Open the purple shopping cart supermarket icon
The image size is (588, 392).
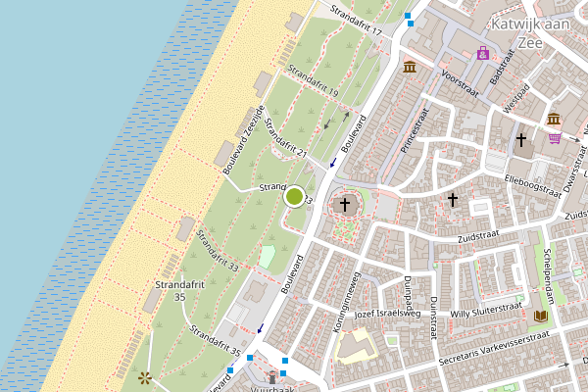(556, 138)
